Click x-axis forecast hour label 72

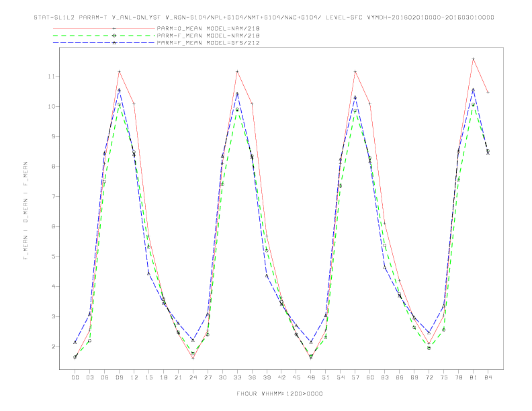[429, 377]
